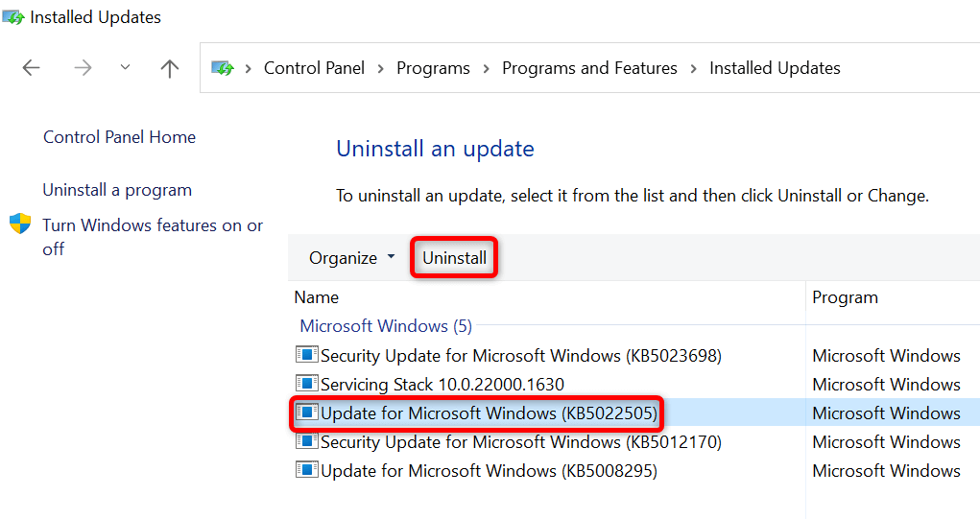Screen dimensions: 980x519
Task: Click the Up one level arrow
Action: (170, 68)
